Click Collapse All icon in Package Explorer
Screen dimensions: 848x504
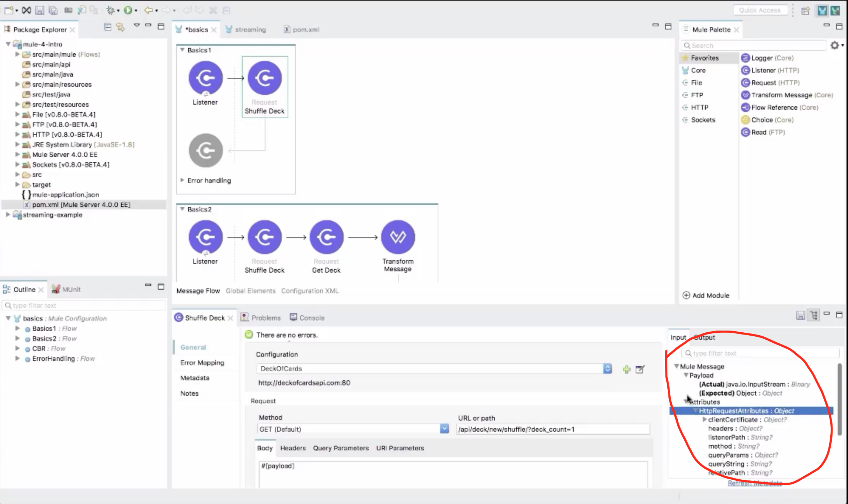[x=107, y=27]
